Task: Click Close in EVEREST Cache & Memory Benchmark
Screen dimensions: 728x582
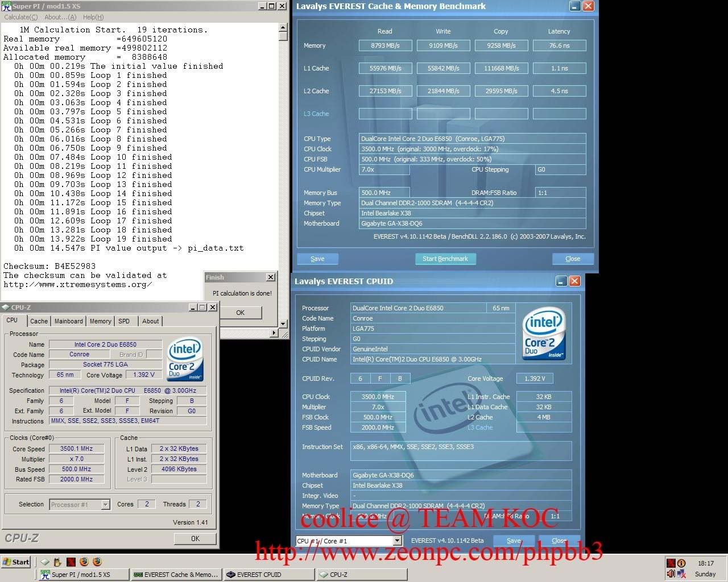Action: [573, 259]
